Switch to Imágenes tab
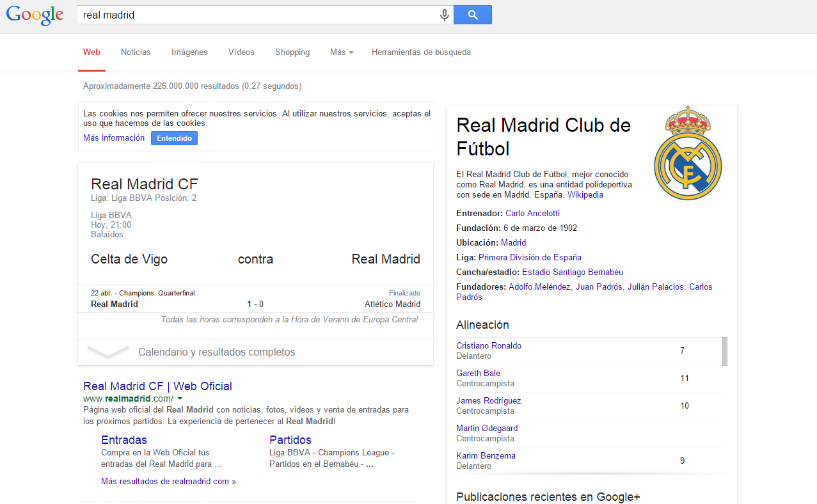817x504 pixels. 189,52
